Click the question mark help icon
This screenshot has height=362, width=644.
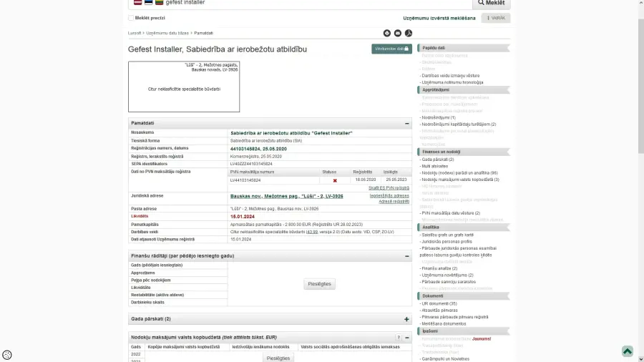pyautogui.click(x=399, y=338)
